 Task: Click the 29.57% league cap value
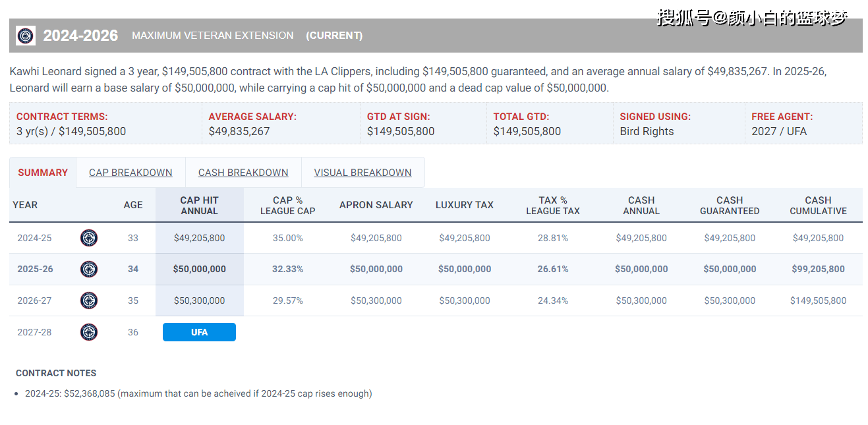[x=288, y=300]
